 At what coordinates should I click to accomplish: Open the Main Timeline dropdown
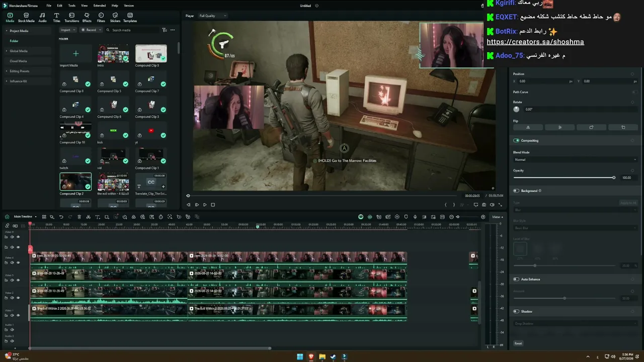(x=25, y=217)
